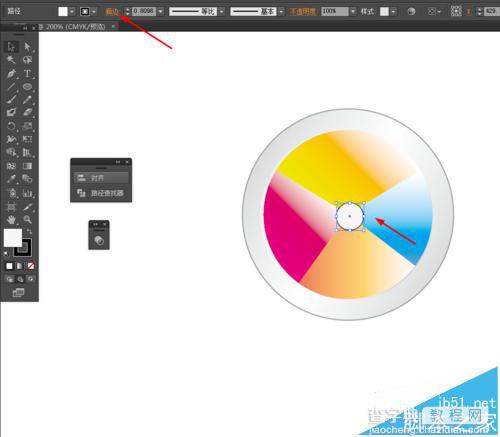Image resolution: width=500 pixels, height=437 pixels.
Task: Open the fill color dropdown in control bar
Action: [72, 12]
